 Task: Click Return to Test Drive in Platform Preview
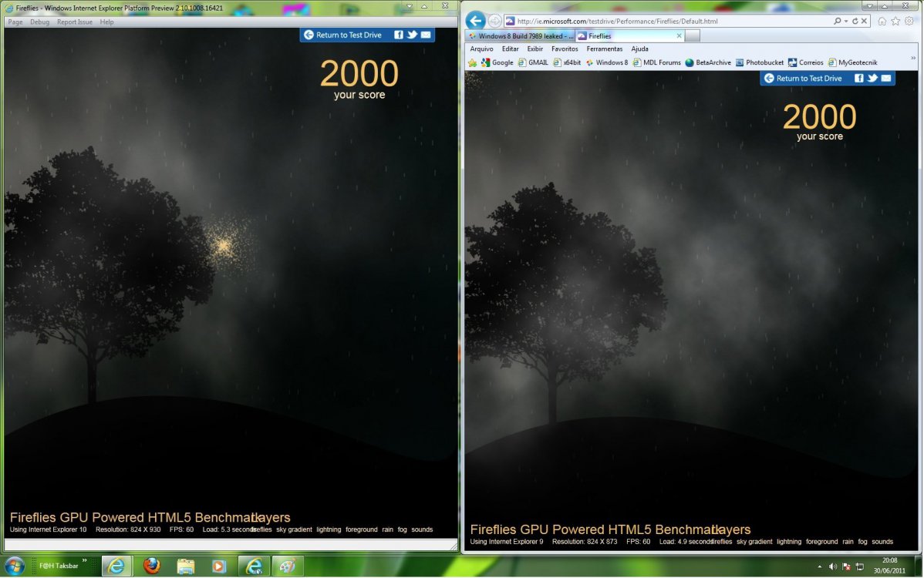pos(342,35)
